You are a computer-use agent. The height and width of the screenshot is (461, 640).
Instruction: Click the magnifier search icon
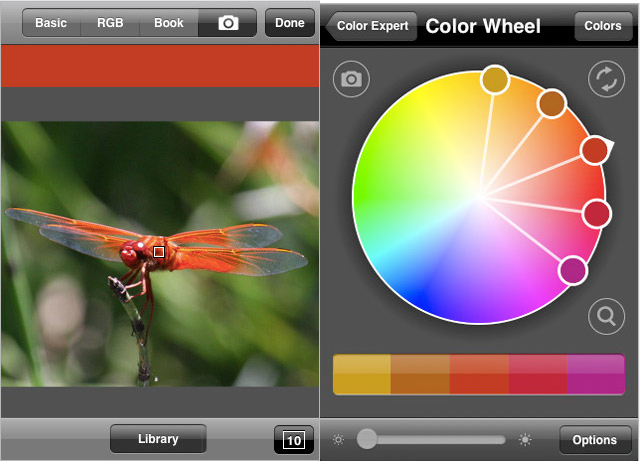pyautogui.click(x=607, y=316)
